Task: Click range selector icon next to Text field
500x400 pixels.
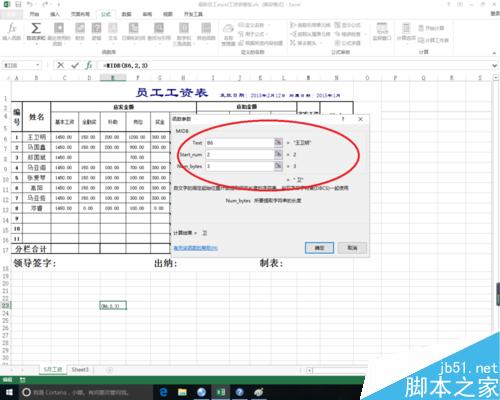Action: [x=278, y=143]
